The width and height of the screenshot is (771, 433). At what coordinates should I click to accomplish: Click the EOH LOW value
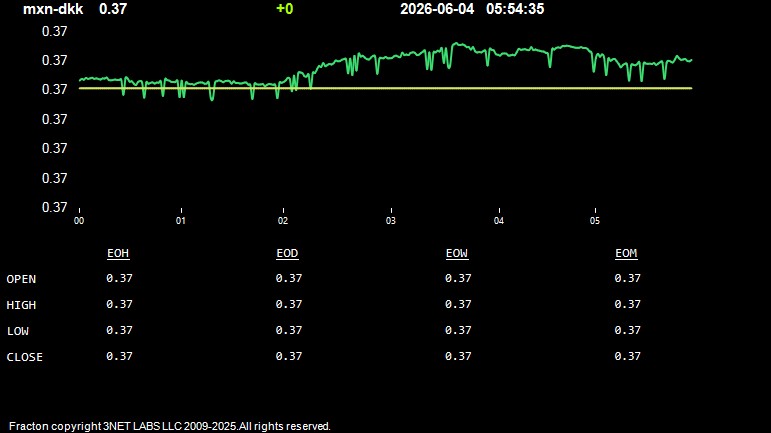click(x=119, y=330)
